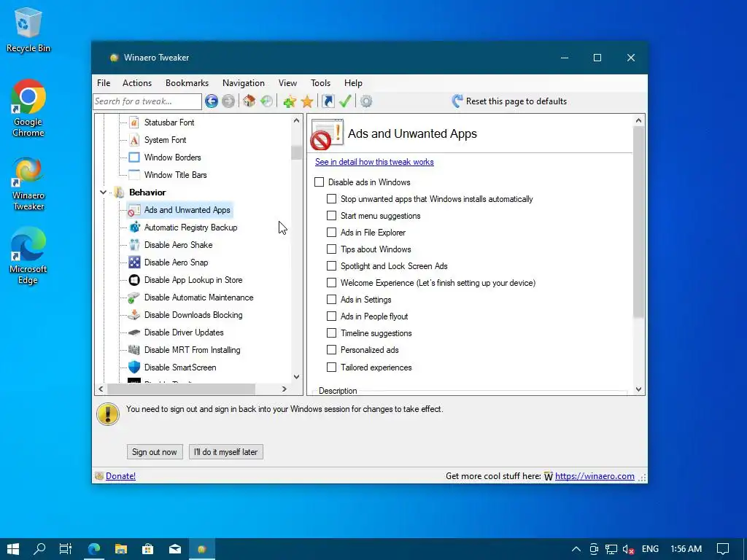This screenshot has width=747, height=560.
Task: Click the Automatic Registry Backup icon
Action: click(x=134, y=227)
